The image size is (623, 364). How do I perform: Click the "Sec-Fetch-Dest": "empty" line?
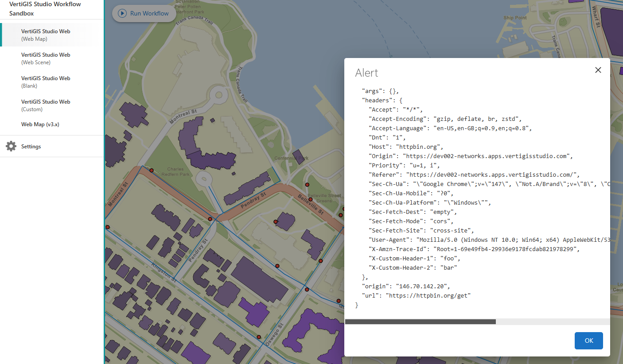coord(413,212)
